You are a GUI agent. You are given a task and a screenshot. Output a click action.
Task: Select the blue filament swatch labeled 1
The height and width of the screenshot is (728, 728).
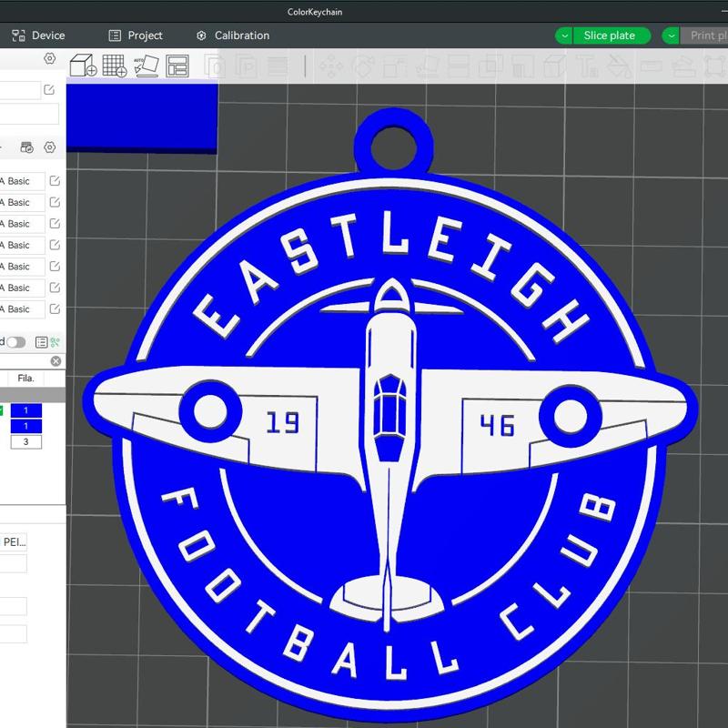pyautogui.click(x=25, y=409)
